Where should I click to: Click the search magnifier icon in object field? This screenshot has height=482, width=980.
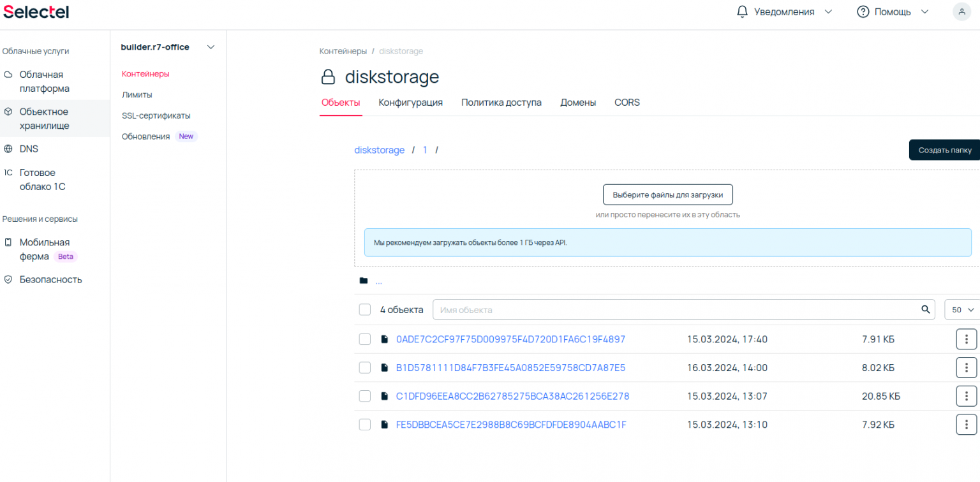pyautogui.click(x=925, y=310)
